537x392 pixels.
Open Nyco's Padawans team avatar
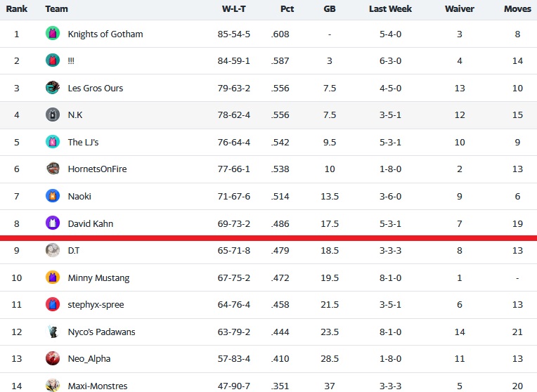click(x=53, y=332)
